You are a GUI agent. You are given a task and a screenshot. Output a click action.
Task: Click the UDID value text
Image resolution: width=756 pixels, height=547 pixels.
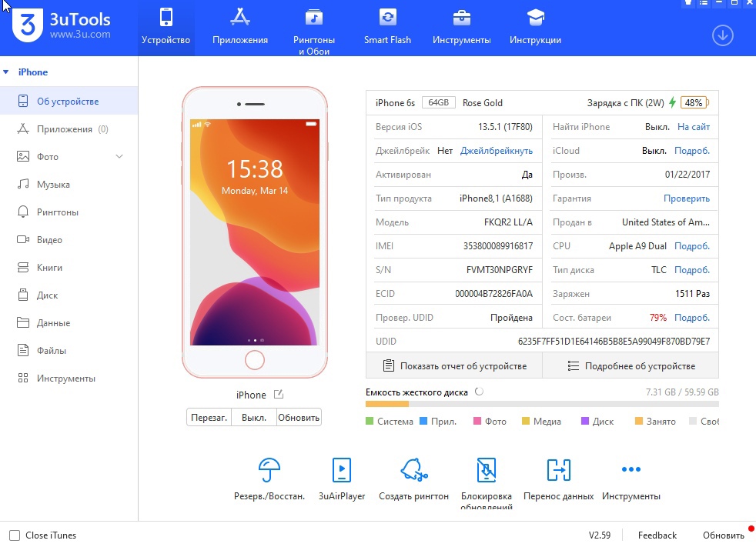[x=614, y=342]
